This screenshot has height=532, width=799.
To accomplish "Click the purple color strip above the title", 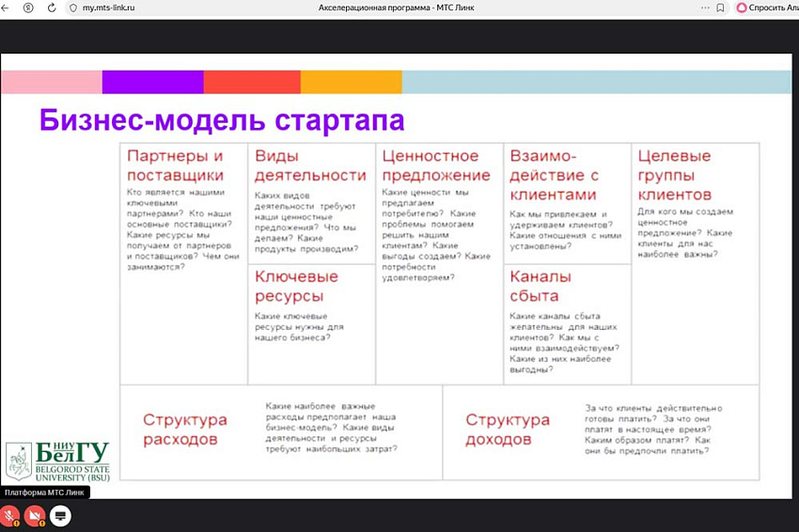I will tap(152, 83).
